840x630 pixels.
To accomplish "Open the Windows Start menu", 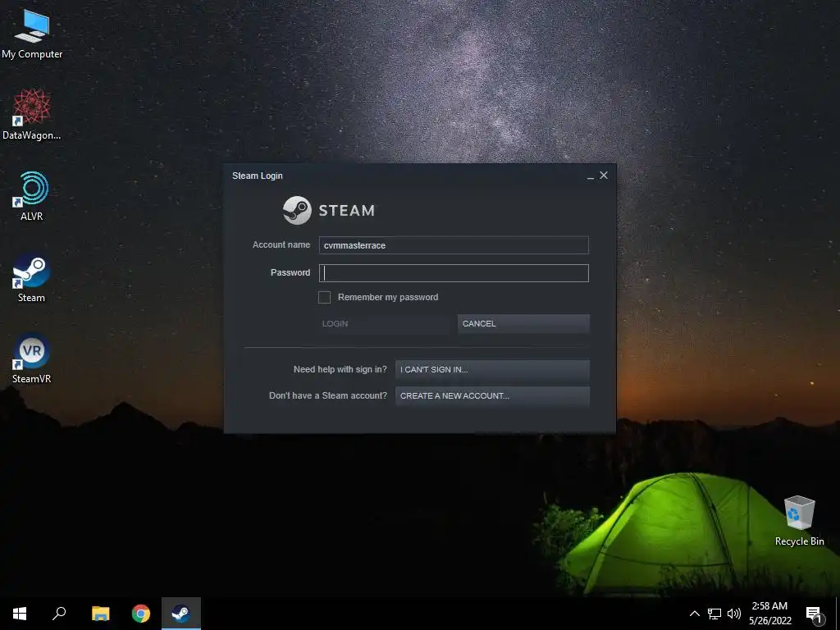I will click(x=20, y=614).
